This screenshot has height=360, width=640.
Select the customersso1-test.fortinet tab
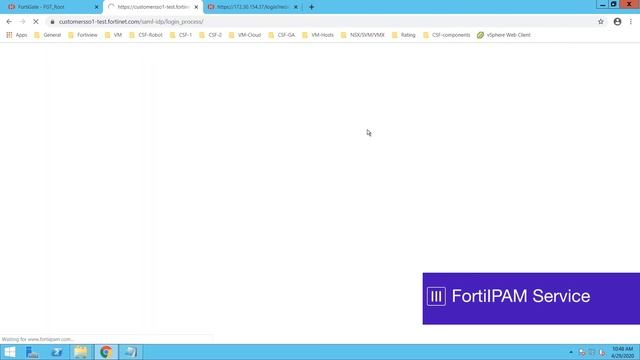click(153, 7)
